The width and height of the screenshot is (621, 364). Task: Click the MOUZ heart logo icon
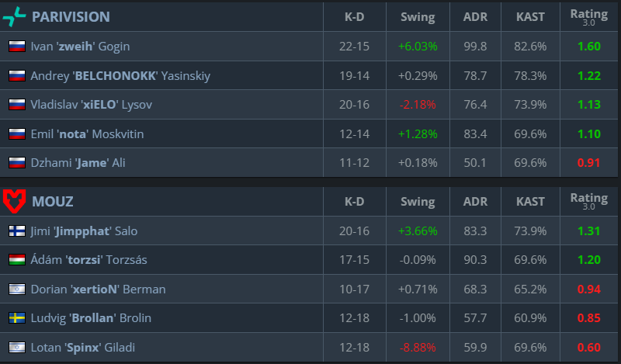[14, 201]
